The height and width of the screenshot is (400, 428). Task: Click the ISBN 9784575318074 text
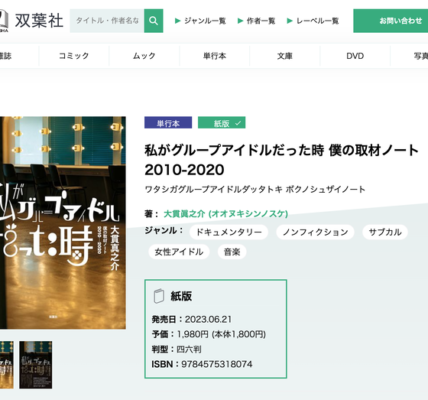tap(202, 364)
